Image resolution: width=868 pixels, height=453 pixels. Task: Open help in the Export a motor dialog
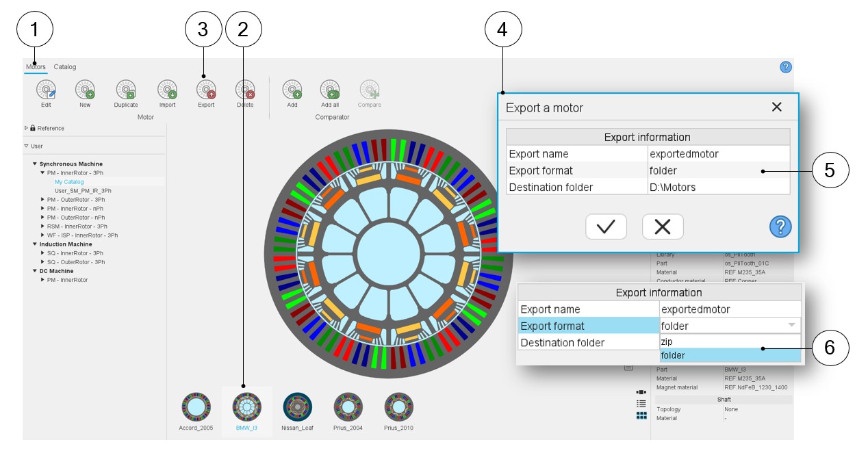[780, 226]
